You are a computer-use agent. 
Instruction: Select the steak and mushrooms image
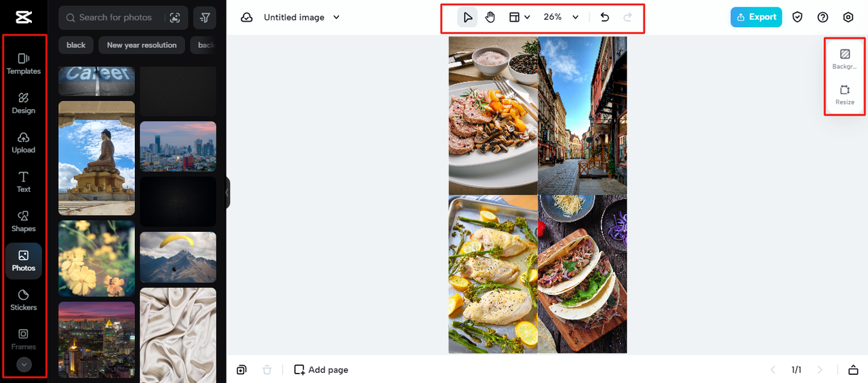(x=493, y=115)
